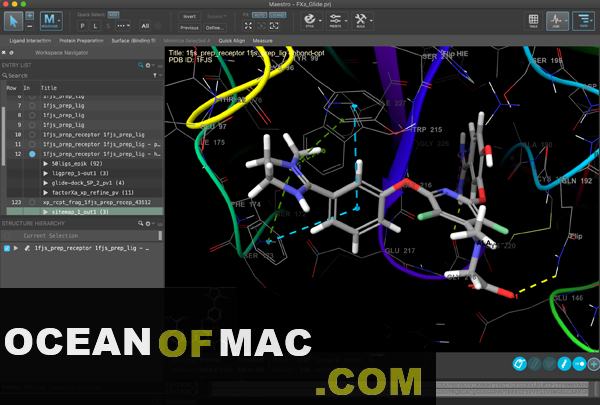This screenshot has width=600, height=405.
Task: Select xp_rcpt_frag_1fjs_prep_recep_43512 entry
Action: coord(97,202)
